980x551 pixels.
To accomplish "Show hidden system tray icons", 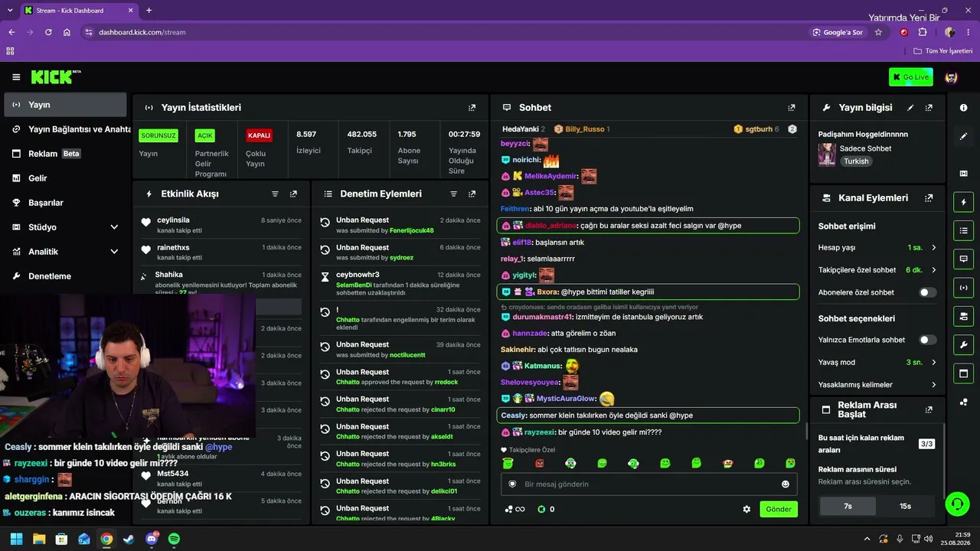I will [867, 539].
